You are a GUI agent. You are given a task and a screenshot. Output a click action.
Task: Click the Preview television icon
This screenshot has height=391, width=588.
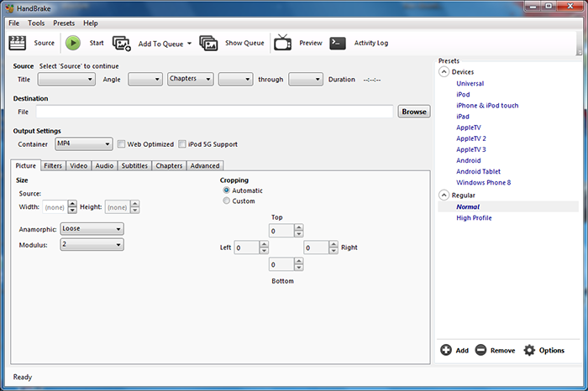283,43
